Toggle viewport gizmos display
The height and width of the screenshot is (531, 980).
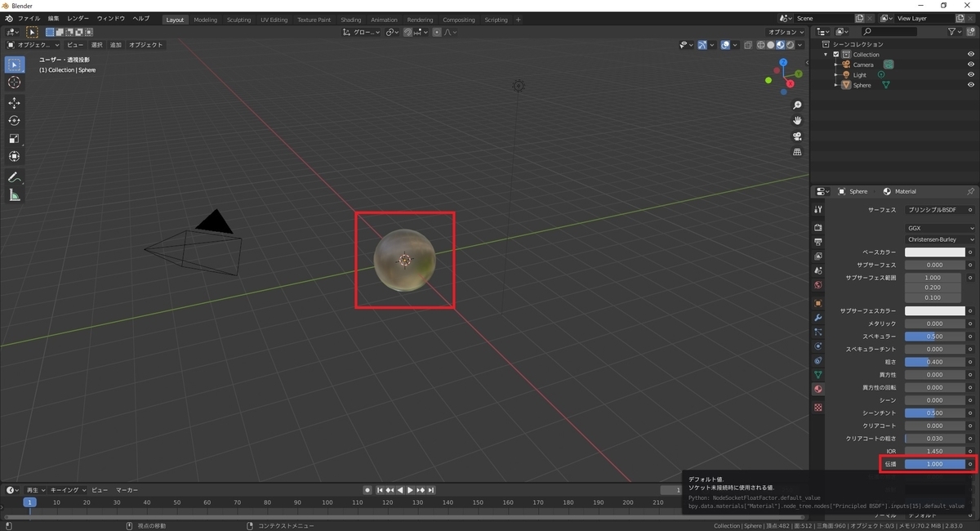tap(702, 45)
